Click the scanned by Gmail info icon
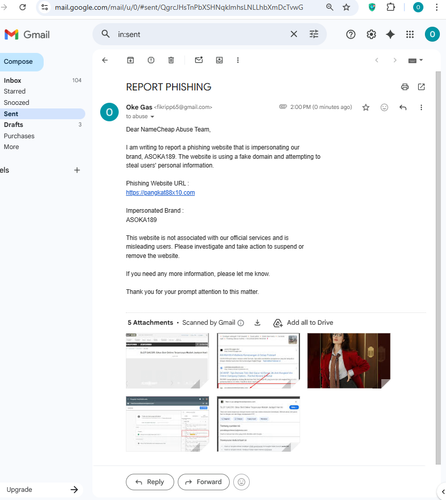This screenshot has width=446, height=500. click(241, 323)
